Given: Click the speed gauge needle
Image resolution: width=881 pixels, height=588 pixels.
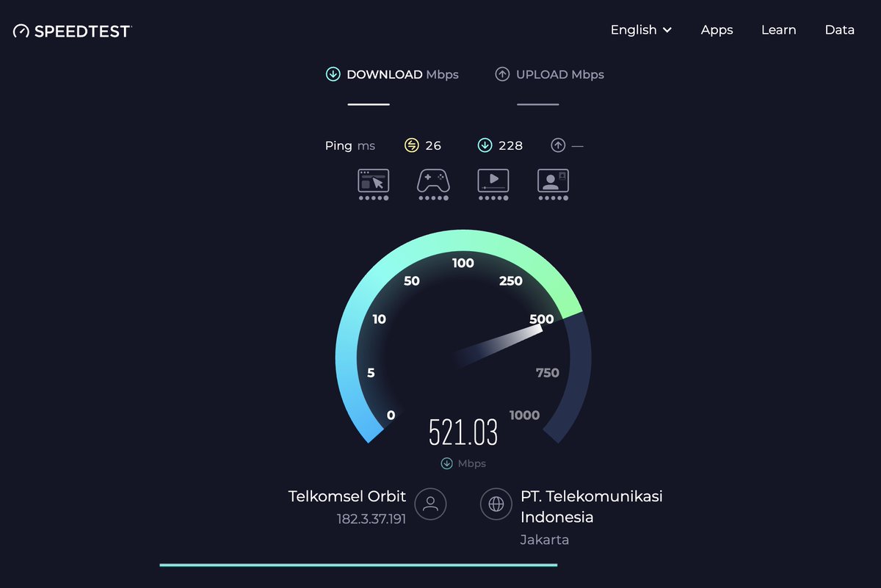Looking at the screenshot, I should pos(498,345).
